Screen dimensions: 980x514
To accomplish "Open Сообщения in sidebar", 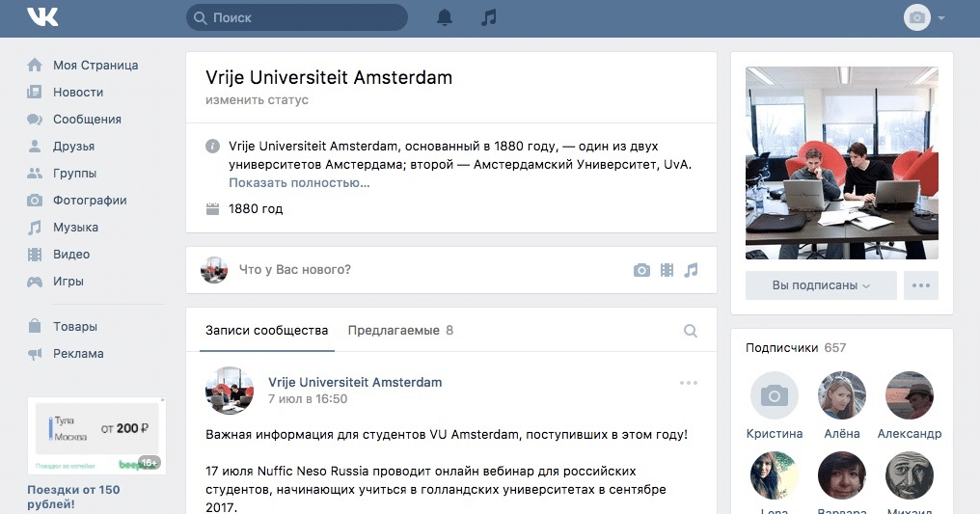I will [87, 120].
